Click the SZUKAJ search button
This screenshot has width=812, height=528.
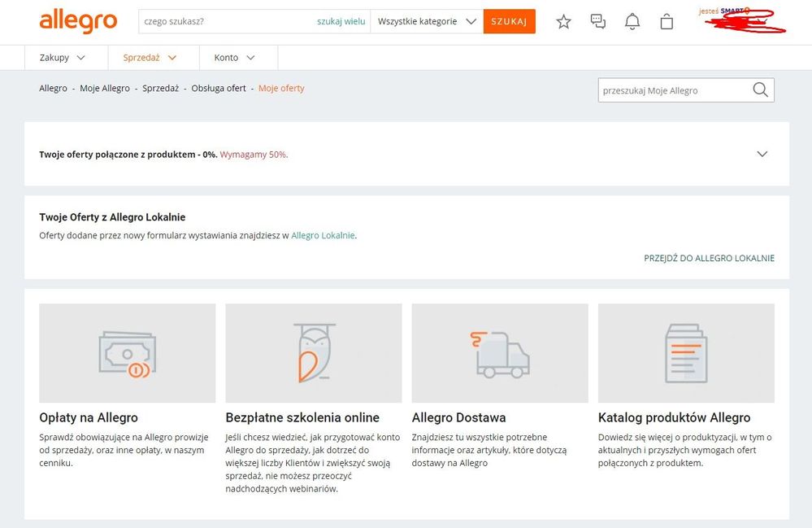click(509, 21)
